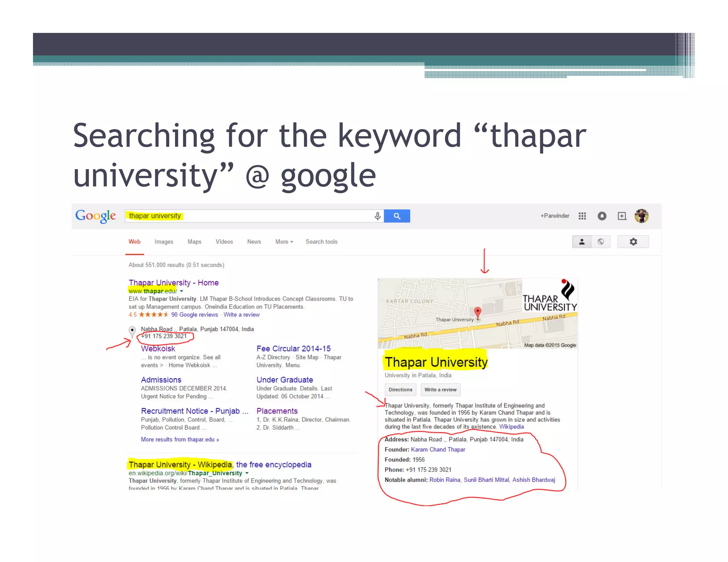Click Write a review button in knowledge panel
Viewport: 728px width, 562px height.
pos(440,390)
